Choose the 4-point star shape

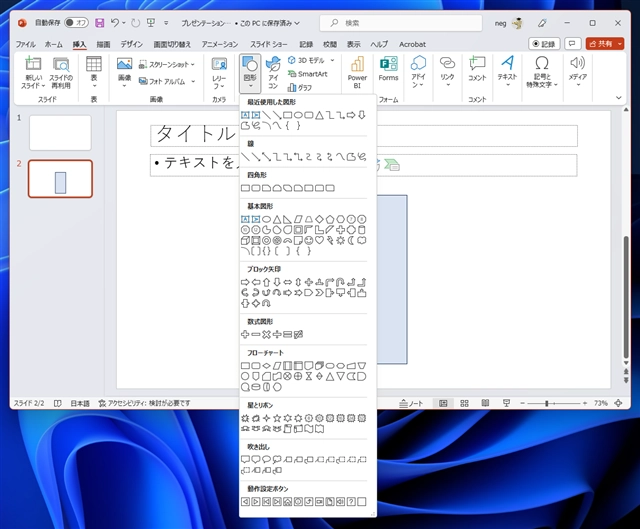tap(267, 418)
